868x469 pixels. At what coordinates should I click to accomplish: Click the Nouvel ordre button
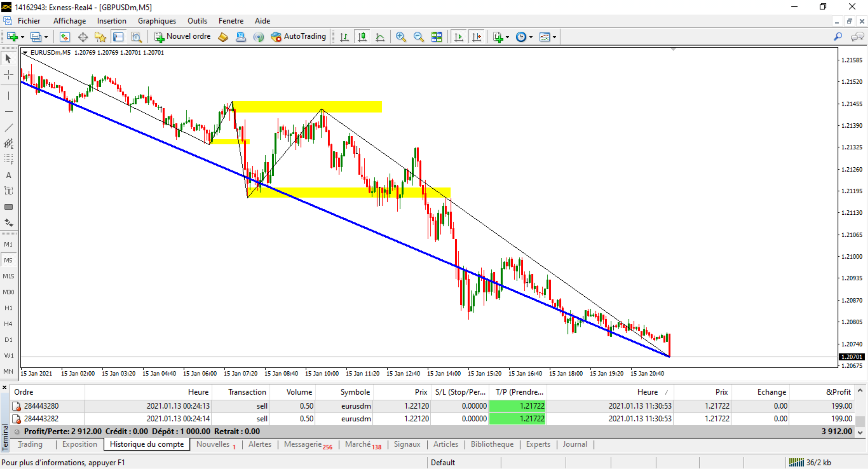pyautogui.click(x=183, y=36)
